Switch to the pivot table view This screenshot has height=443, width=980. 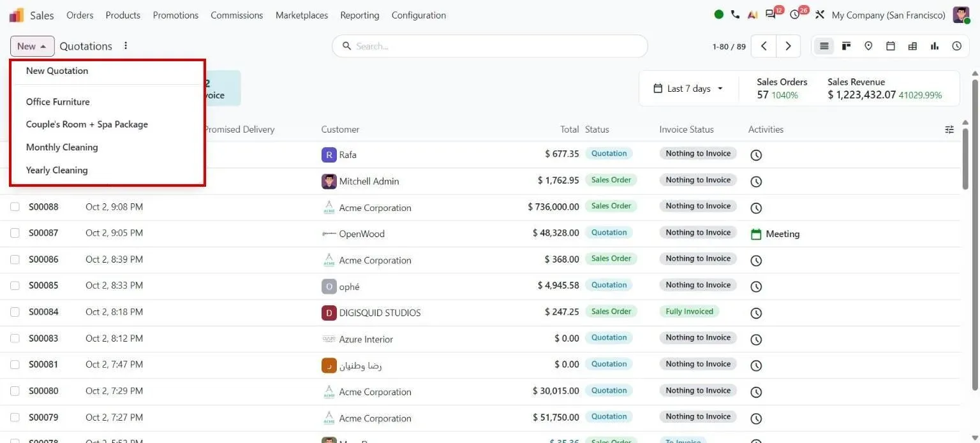pyautogui.click(x=912, y=46)
